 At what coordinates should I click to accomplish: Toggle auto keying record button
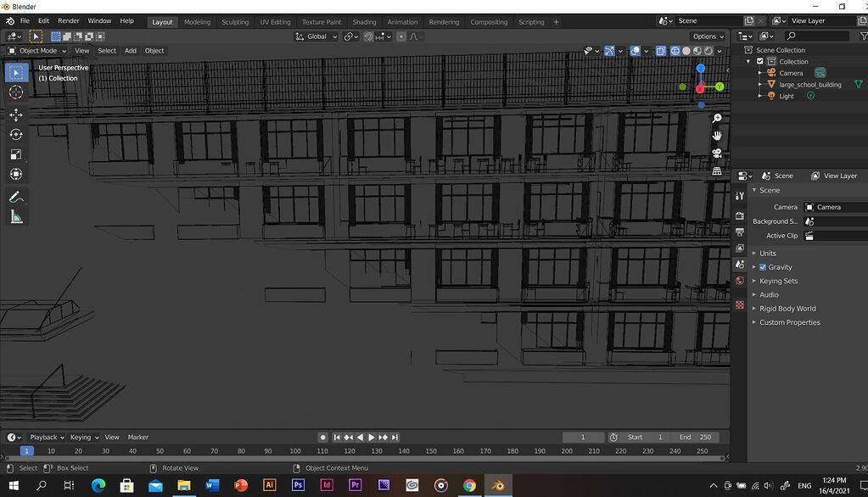tap(322, 438)
